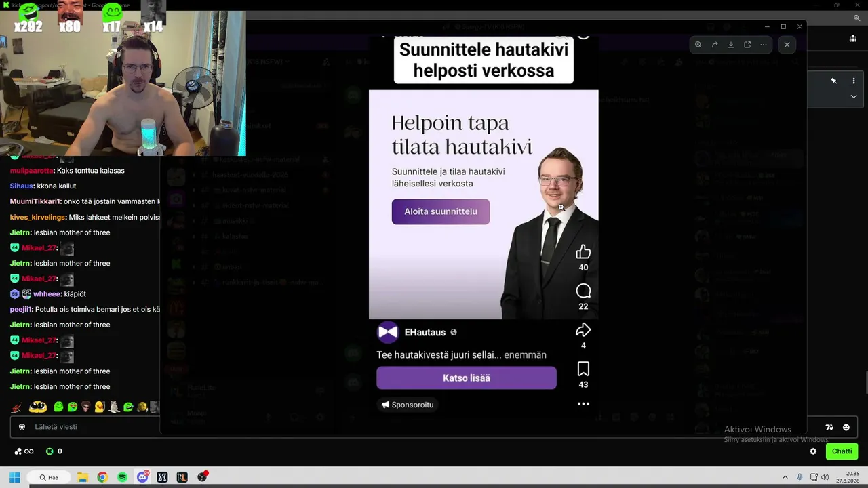Open File Explorer from the taskbar

(82, 477)
